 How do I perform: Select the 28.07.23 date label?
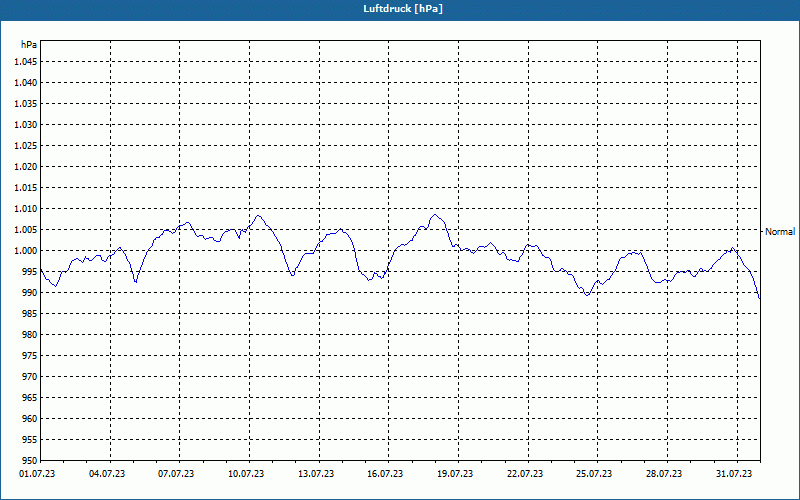coord(664,474)
